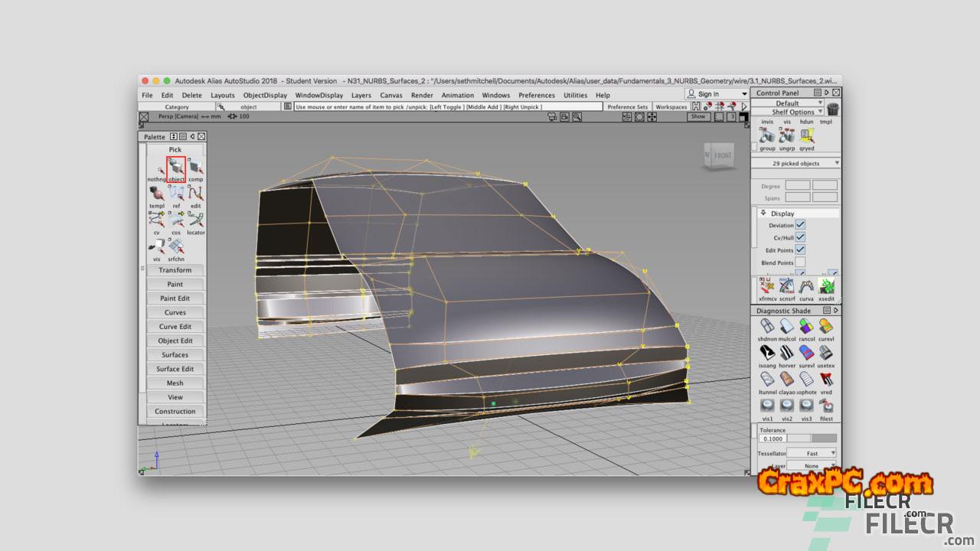
Task: Open the ObjectDisplay menu
Action: click(x=265, y=96)
